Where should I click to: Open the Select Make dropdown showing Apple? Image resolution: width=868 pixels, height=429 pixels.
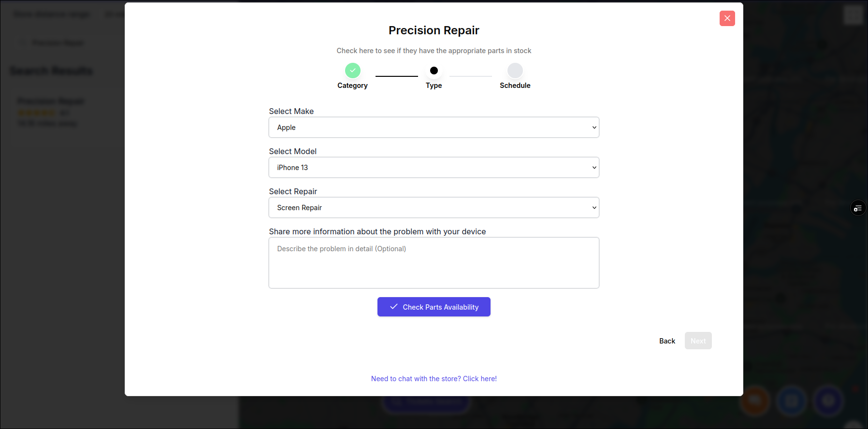click(x=434, y=128)
